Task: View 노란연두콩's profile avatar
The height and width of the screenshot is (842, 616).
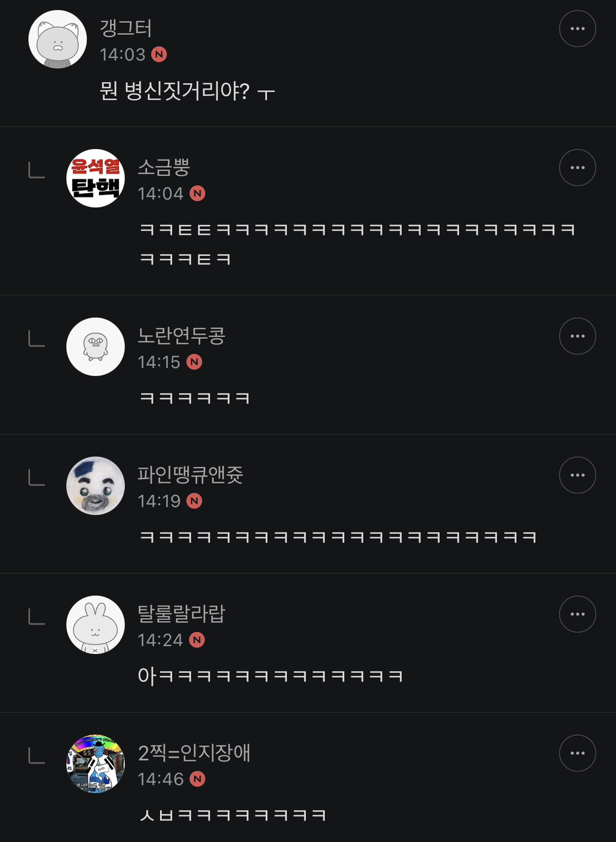Action: click(x=96, y=347)
